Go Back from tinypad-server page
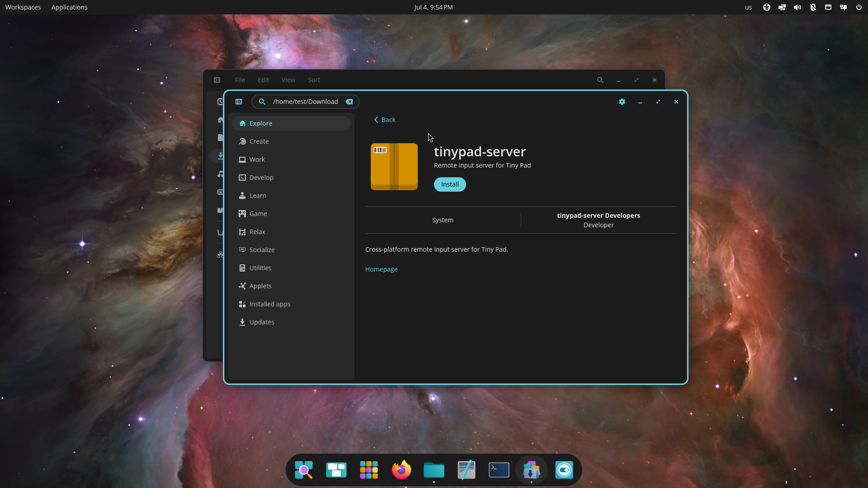Screen dimensions: 868x488 point(385,120)
